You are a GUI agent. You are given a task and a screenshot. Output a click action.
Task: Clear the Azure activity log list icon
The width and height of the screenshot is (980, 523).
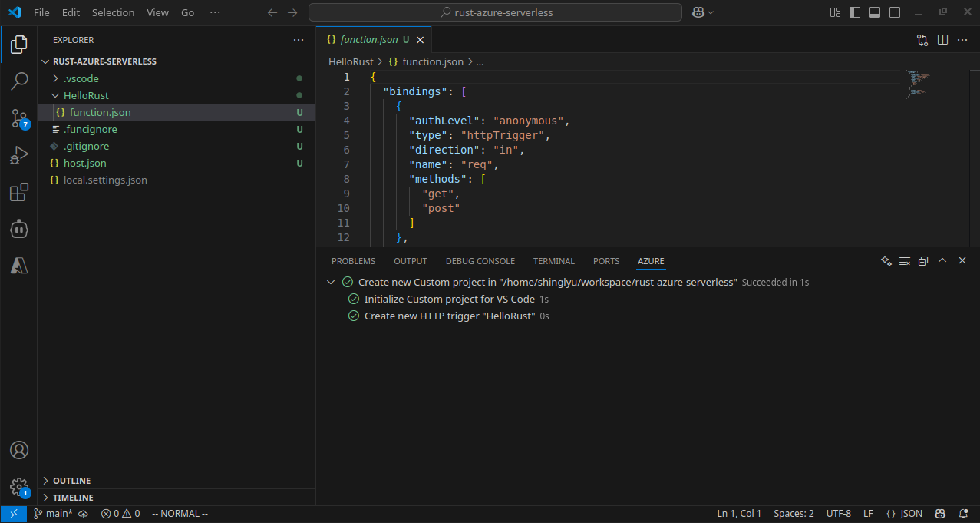[x=905, y=261]
